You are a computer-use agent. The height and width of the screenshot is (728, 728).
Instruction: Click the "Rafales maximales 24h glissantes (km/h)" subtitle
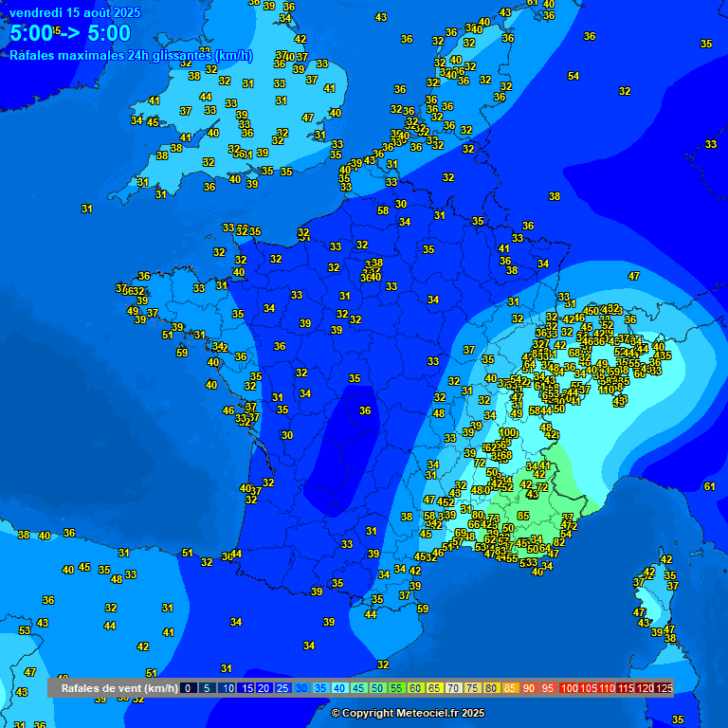[x=132, y=56]
